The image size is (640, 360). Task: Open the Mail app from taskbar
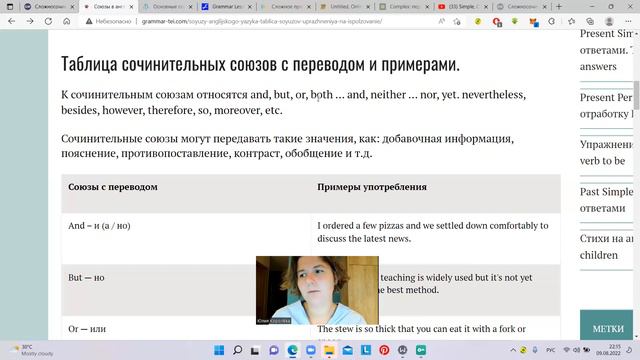347,350
